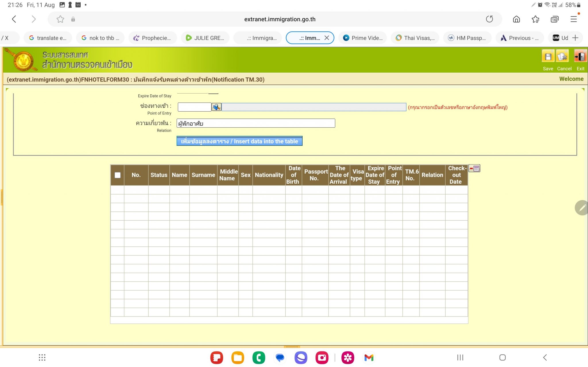588x367 pixels.
Task: Toggle select-all checkbox in table header
Action: pos(117,175)
